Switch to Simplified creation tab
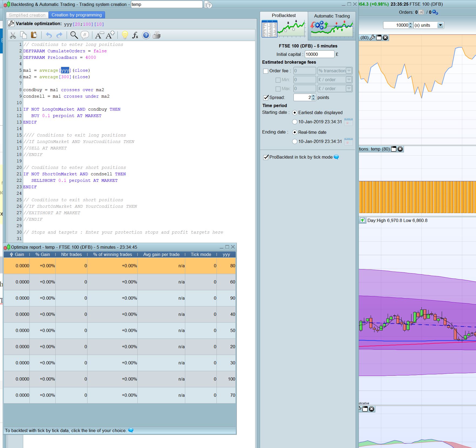 (x=27, y=15)
